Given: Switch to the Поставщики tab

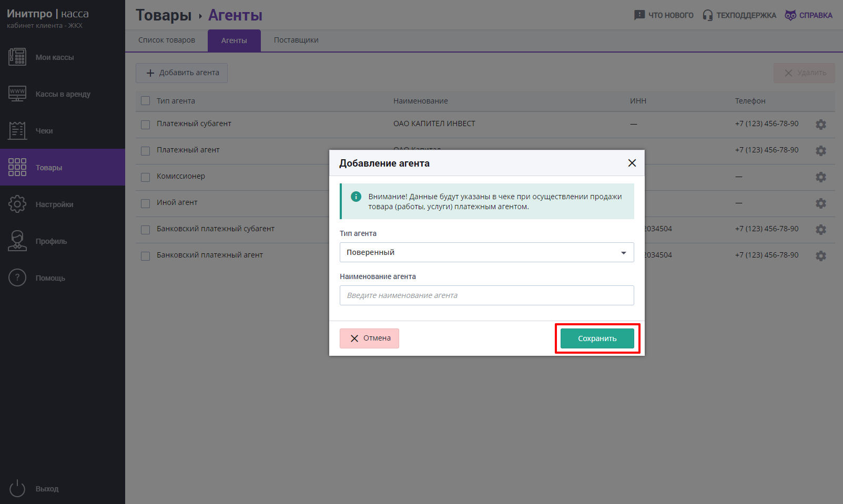Looking at the screenshot, I should pos(296,40).
